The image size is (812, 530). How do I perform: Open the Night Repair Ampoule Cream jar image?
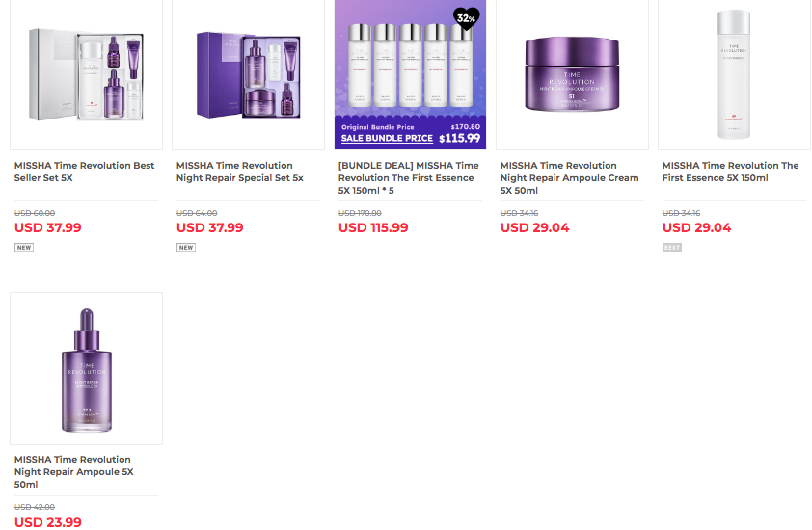(572, 74)
